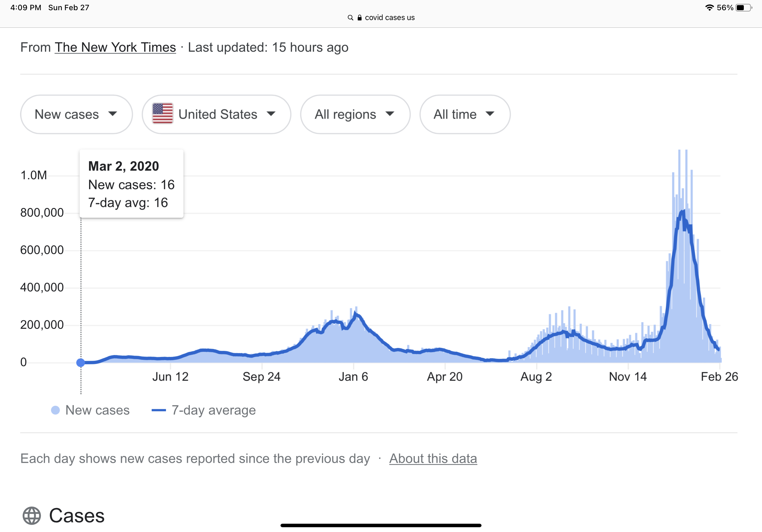The image size is (762, 532).
Task: Click the 7-day average legend line
Action: [159, 410]
